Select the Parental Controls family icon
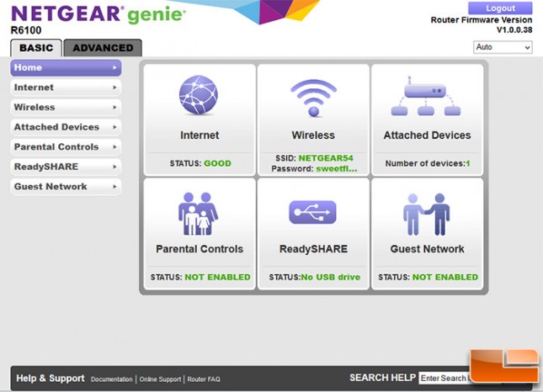 pos(198,214)
